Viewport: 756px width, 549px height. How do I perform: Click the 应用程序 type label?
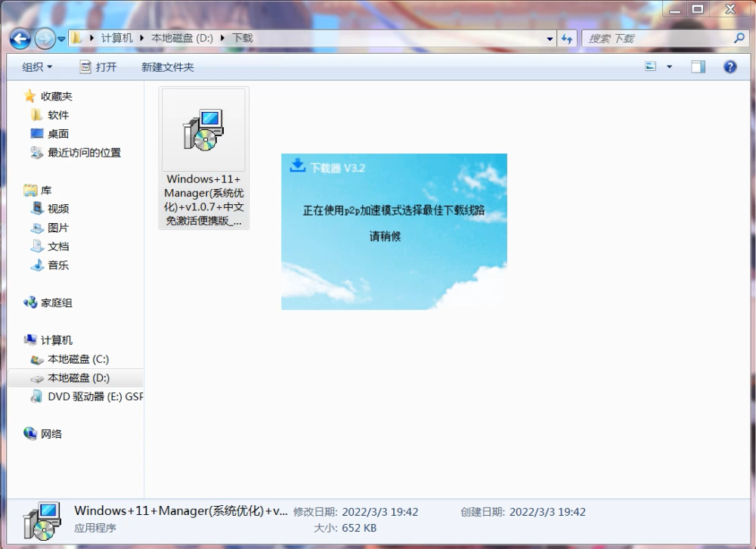pyautogui.click(x=95, y=529)
